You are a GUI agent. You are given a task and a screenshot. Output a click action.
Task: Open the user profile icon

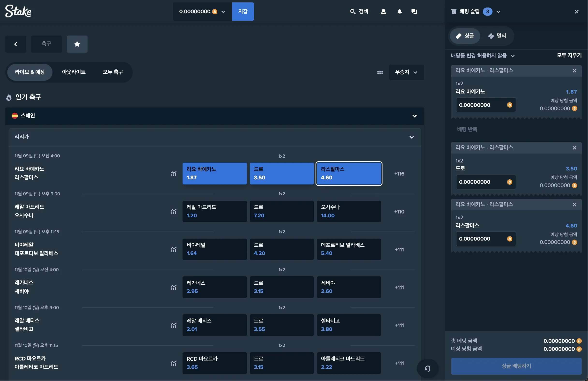coord(383,12)
